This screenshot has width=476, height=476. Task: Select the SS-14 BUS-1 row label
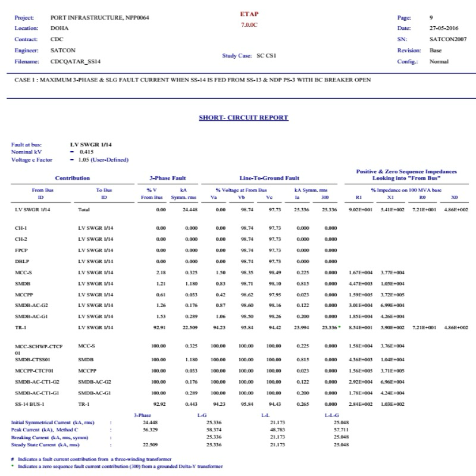point(29,404)
